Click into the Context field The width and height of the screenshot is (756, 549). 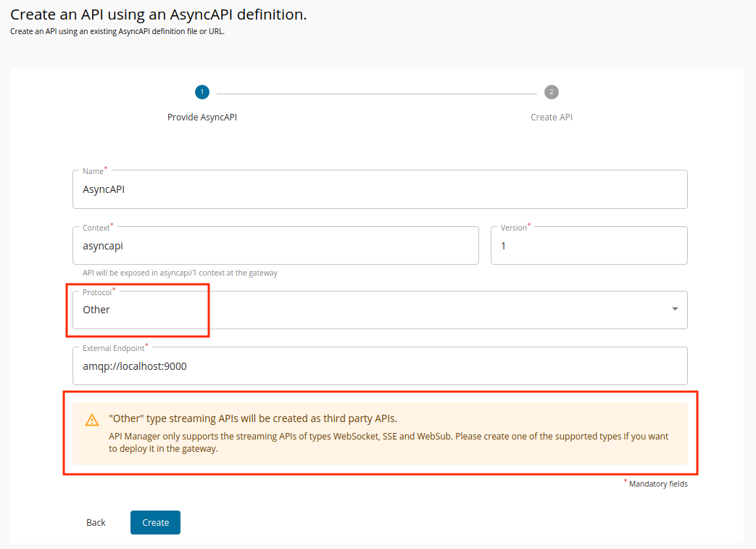(x=275, y=246)
